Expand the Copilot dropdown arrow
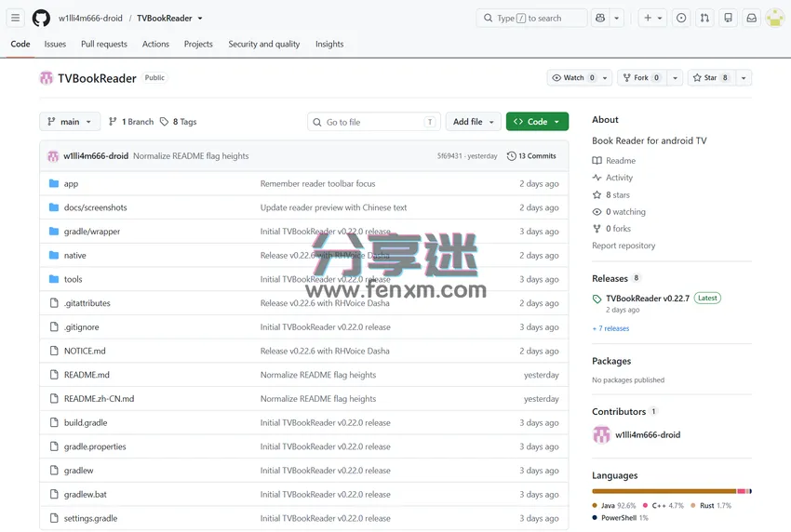 pos(616,19)
